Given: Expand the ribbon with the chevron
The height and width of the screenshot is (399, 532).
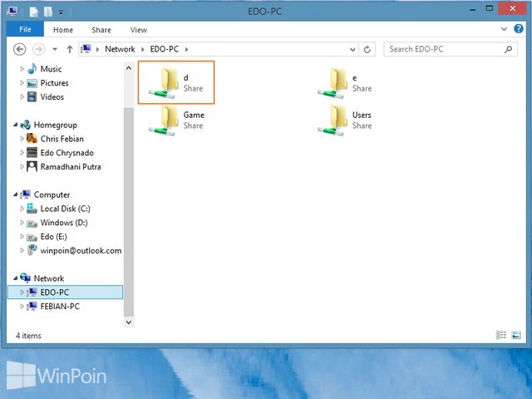Looking at the screenshot, I should (x=505, y=29).
